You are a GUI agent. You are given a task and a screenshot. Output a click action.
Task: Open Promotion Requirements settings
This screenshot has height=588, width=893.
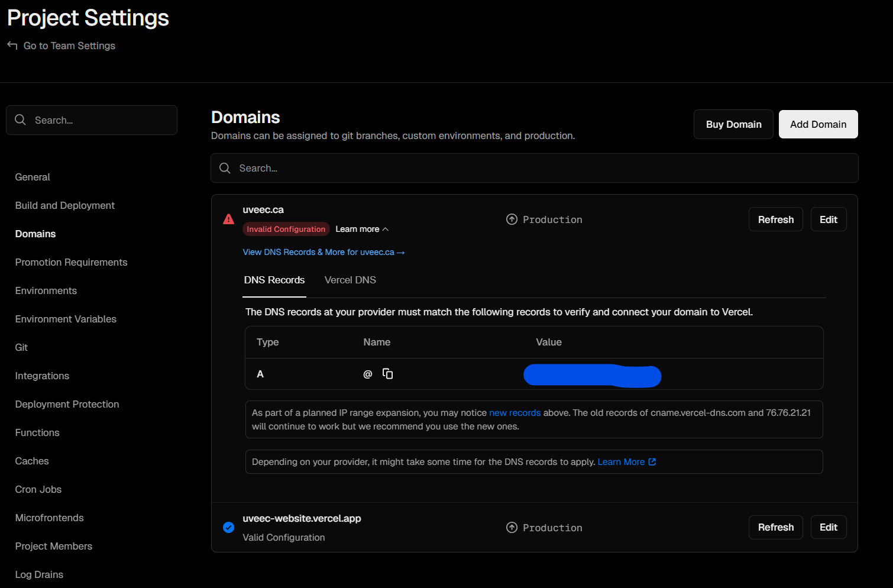click(x=72, y=263)
